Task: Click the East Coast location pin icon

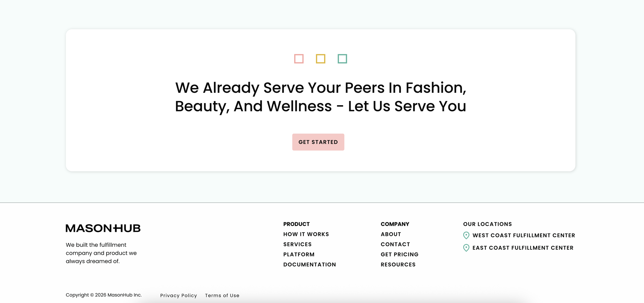Action: pyautogui.click(x=466, y=248)
